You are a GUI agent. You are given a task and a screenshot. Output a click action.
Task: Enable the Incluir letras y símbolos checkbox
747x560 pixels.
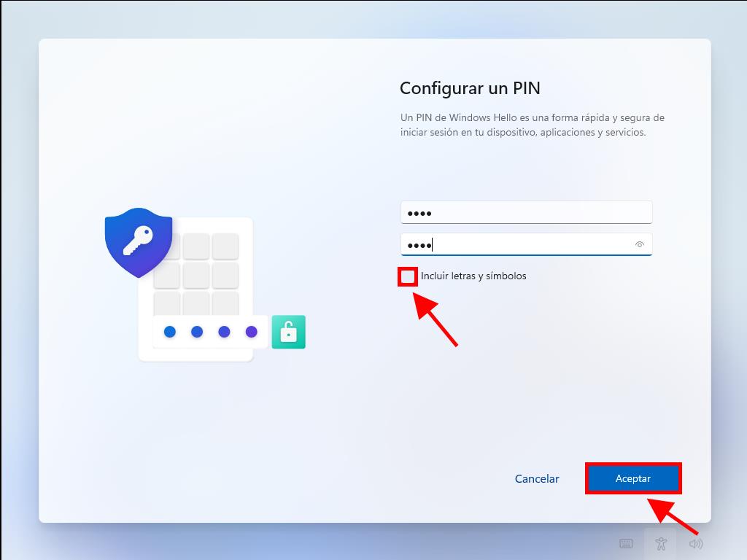click(408, 276)
